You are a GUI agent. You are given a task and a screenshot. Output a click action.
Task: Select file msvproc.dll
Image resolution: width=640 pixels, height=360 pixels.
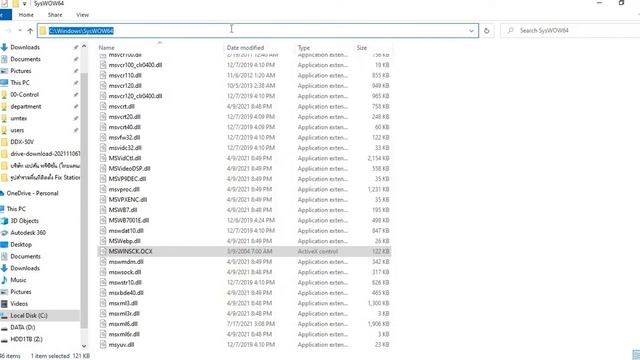click(x=124, y=189)
